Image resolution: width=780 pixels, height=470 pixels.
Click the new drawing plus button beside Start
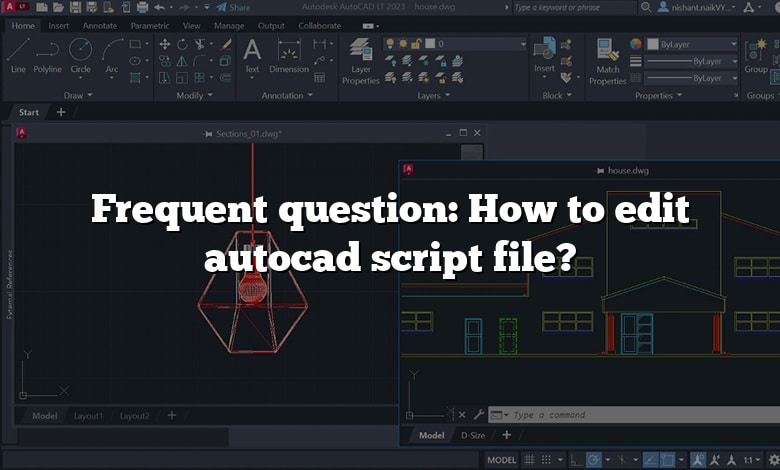[61, 112]
